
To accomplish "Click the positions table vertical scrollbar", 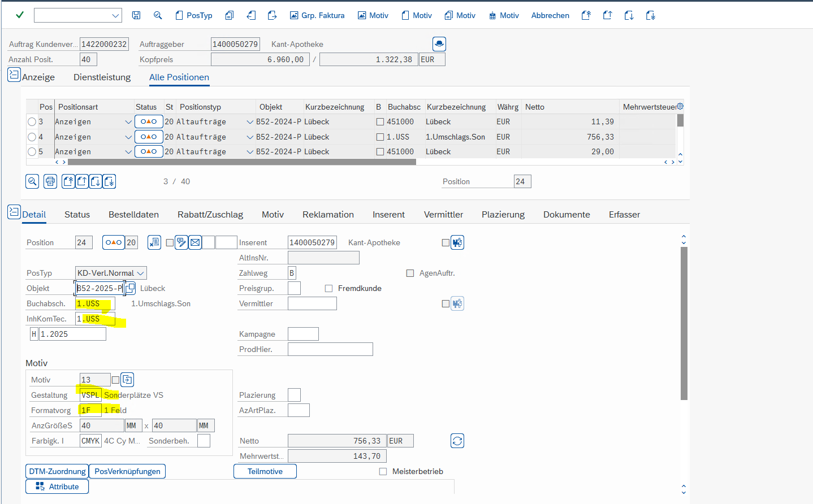I will tap(680, 120).
